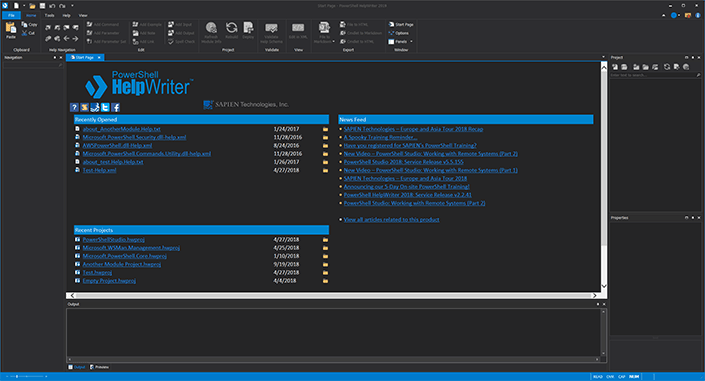This screenshot has height=381, width=705.
Task: Click the Copy command in the ribbon
Action: 29,24
